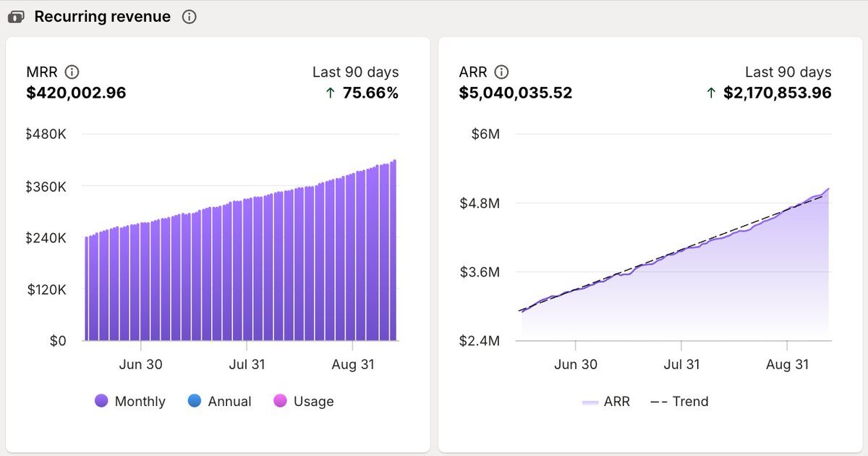Viewport: 868px width, 456px height.
Task: Click the green up arrow beside 75.66%
Action: (x=331, y=93)
